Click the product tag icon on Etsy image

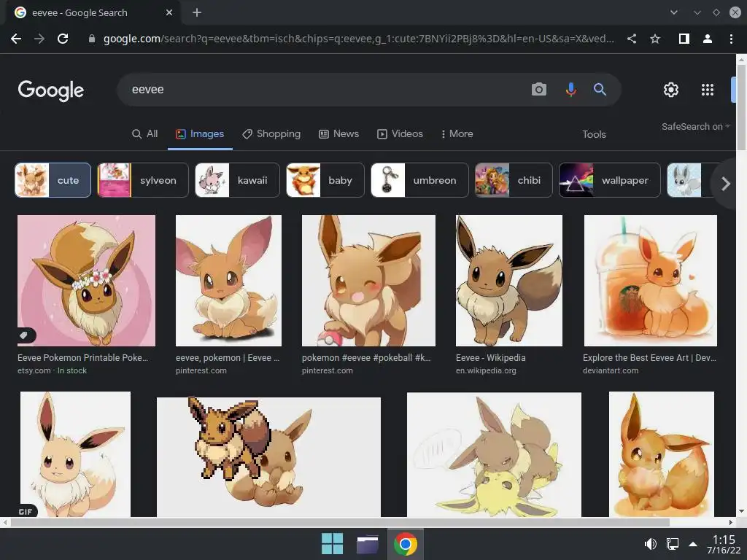point(24,335)
